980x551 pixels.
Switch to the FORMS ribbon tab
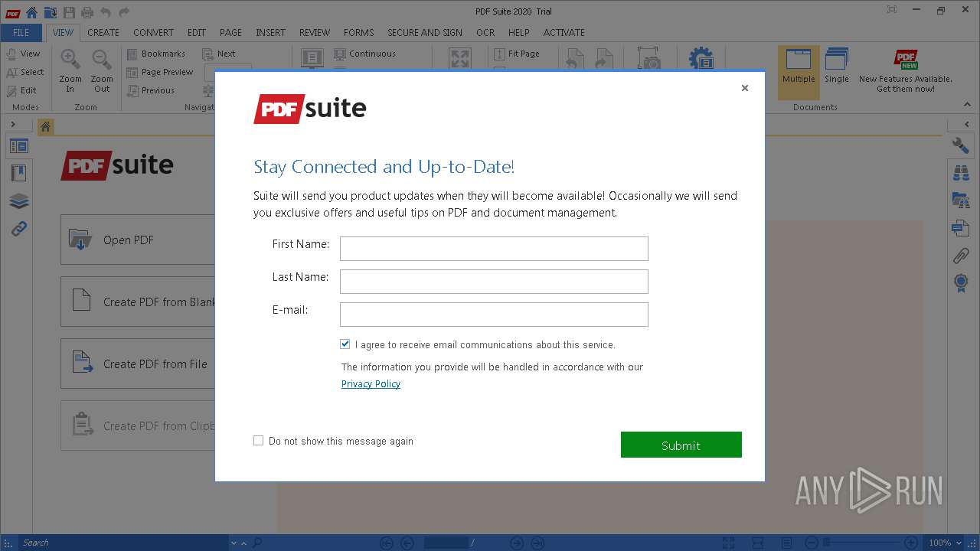[359, 32]
